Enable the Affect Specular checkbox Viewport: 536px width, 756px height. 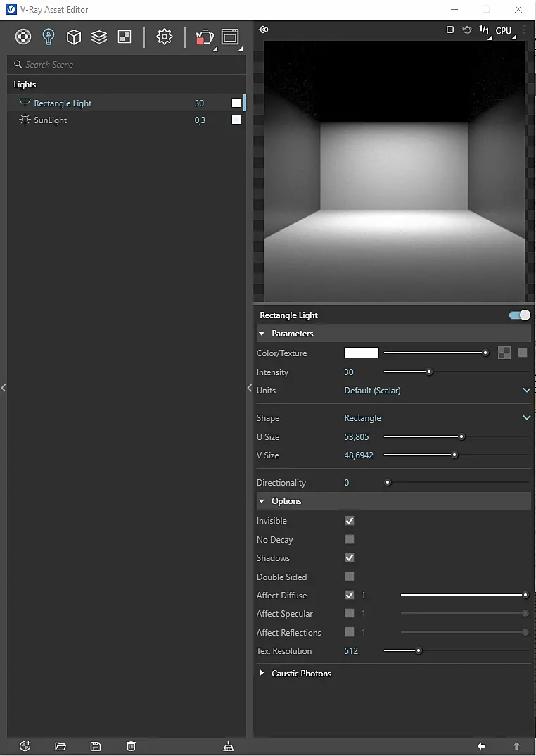point(350,614)
